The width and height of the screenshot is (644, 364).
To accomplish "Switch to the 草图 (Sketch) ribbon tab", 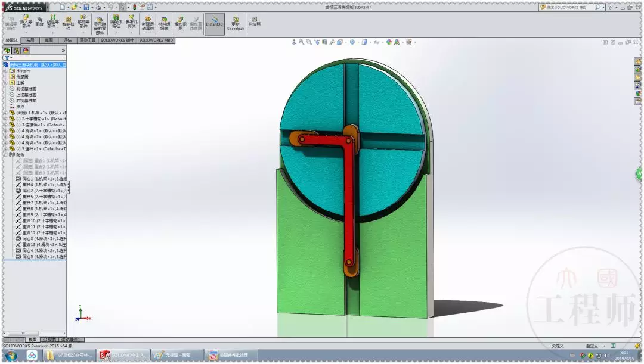I will click(x=49, y=41).
